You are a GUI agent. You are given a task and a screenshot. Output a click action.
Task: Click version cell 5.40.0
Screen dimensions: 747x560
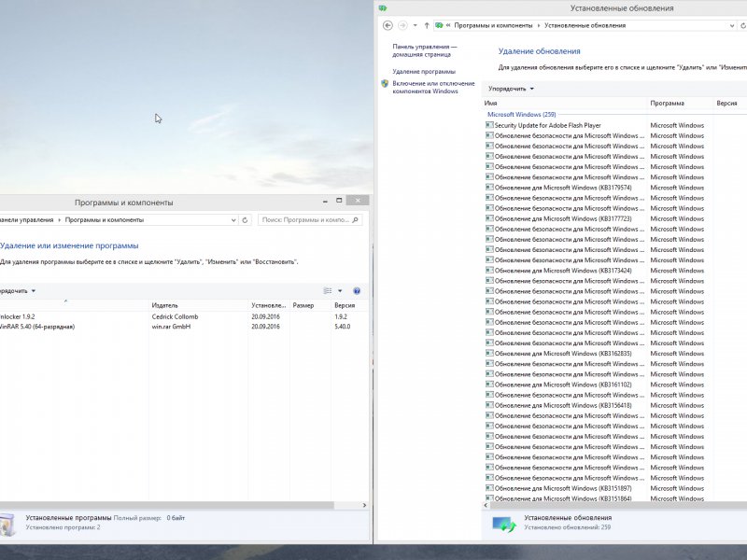[342, 327]
